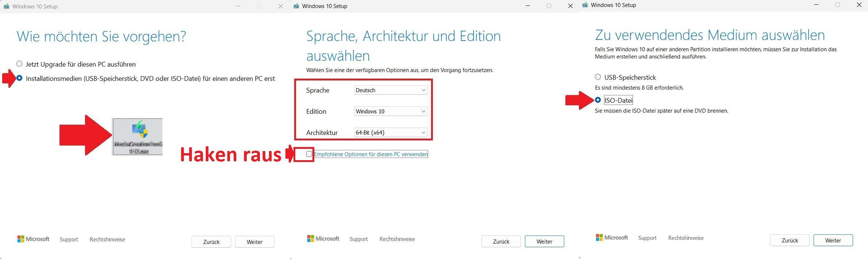Click the 'Wie möchten Sie vorgehen?' heading
Viewport: 868px width, 260px height.
tap(101, 36)
